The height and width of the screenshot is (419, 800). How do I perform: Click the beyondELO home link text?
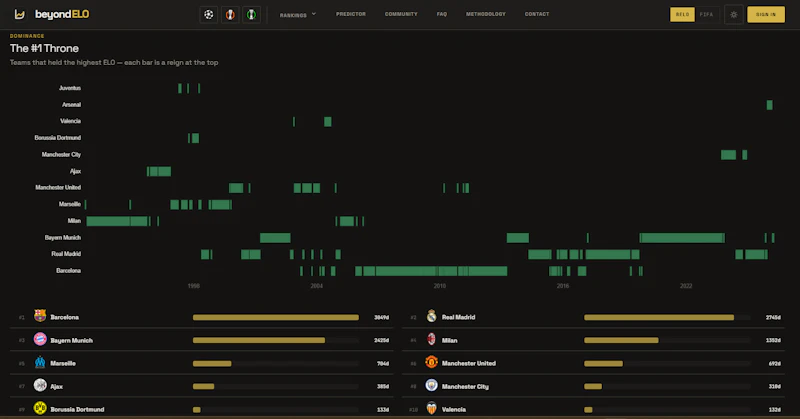click(62, 14)
